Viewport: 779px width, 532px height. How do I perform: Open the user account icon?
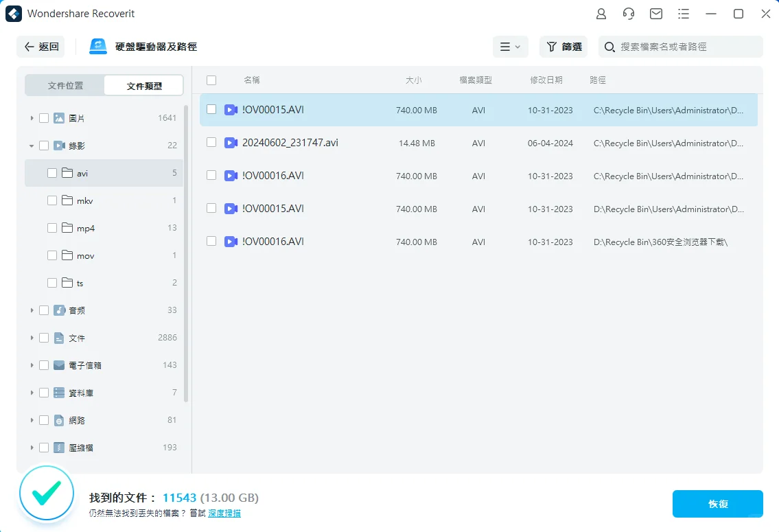[x=601, y=13]
